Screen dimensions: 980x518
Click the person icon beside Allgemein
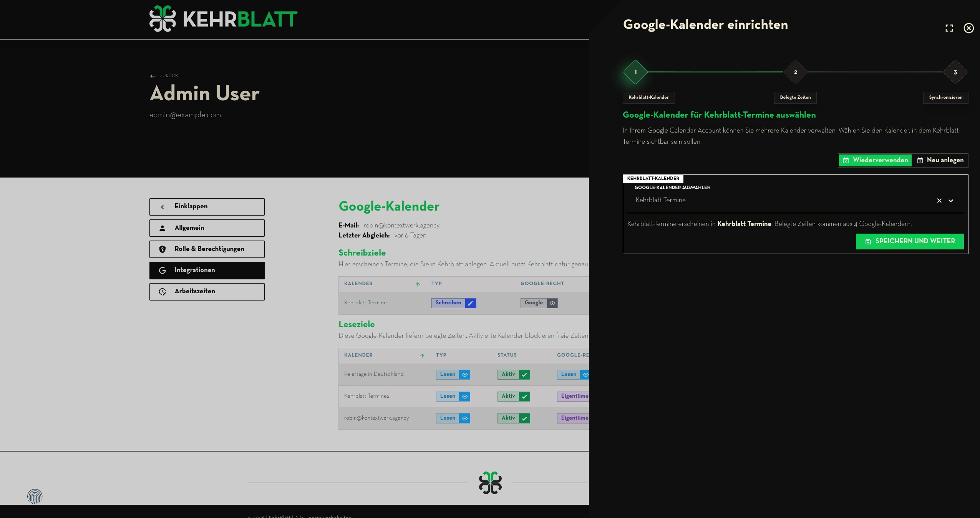click(x=163, y=228)
